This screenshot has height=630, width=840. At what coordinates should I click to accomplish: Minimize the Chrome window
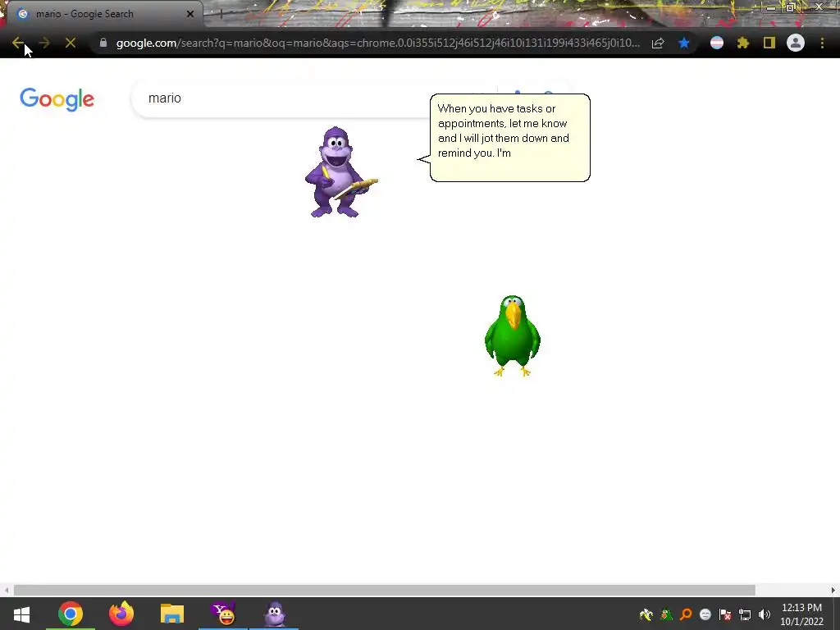(770, 7)
